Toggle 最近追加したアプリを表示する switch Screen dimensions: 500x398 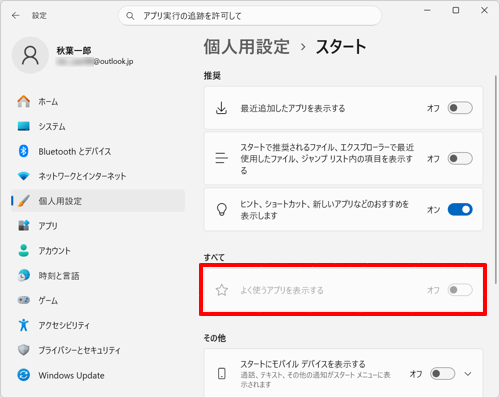(x=460, y=108)
